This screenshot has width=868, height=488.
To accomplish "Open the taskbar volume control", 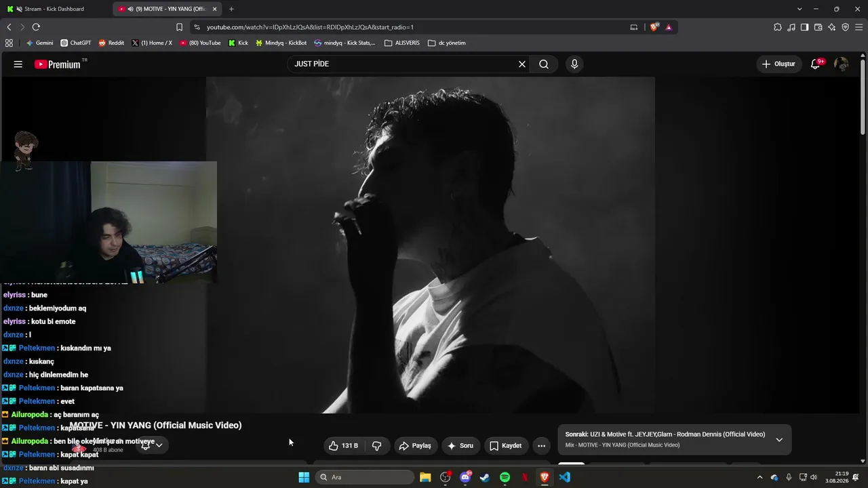I will pyautogui.click(x=814, y=477).
